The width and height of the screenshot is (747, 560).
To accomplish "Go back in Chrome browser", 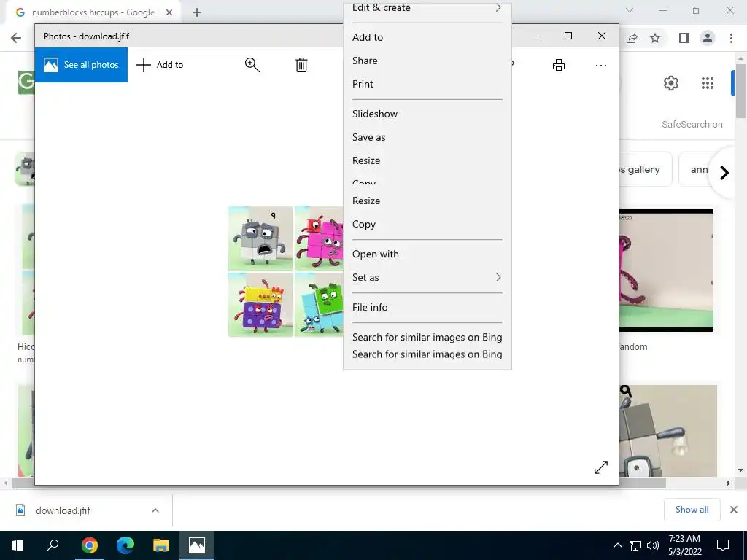I will pyautogui.click(x=16, y=38).
